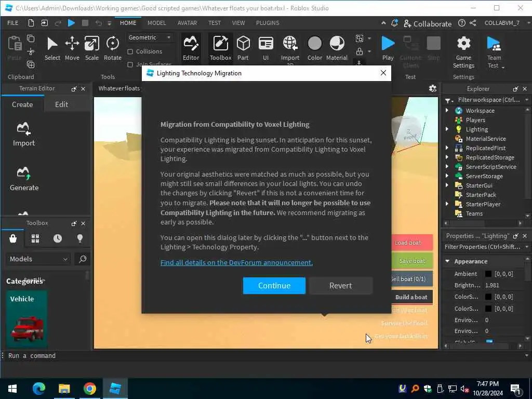Switch to the TEST ribbon tab
The image size is (532, 399).
(215, 23)
